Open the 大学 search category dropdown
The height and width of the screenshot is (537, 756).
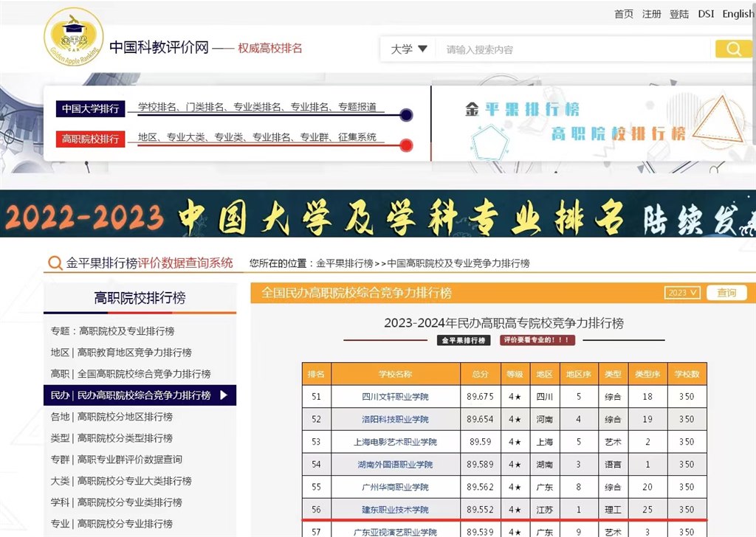point(407,48)
